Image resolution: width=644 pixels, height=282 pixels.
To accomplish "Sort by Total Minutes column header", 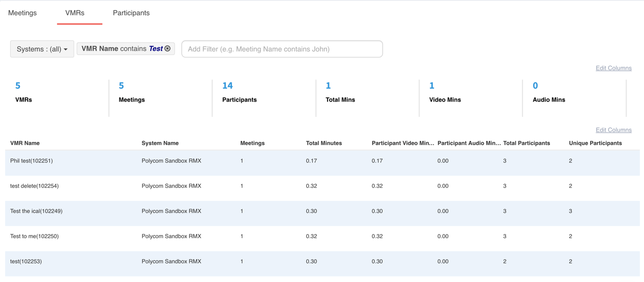I will (324, 144).
